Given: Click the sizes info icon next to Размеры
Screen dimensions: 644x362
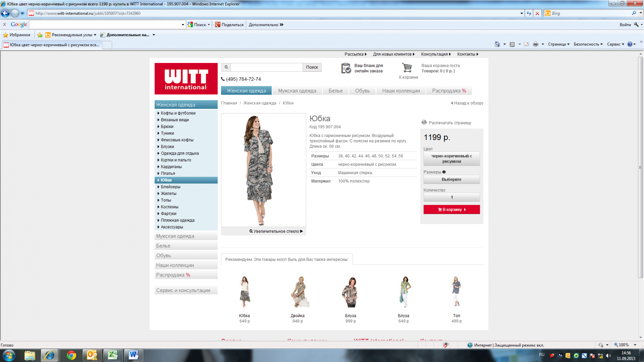Looking at the screenshot, I should coord(444,172).
